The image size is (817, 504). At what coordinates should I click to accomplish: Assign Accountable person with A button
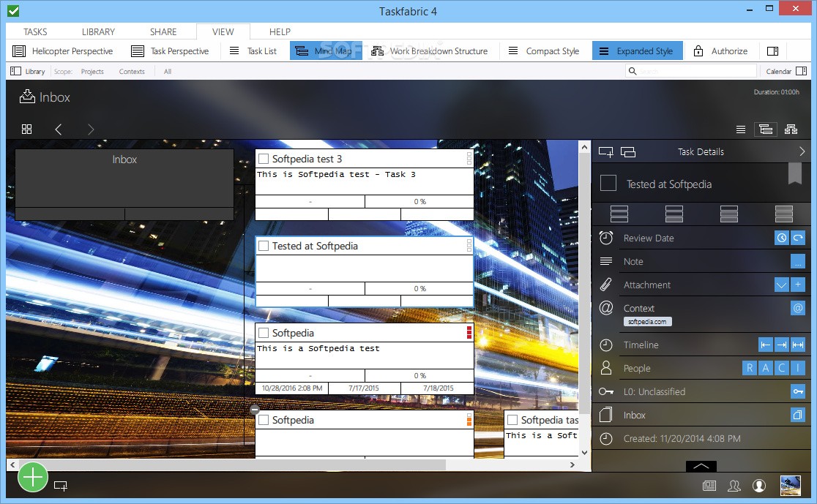[766, 368]
